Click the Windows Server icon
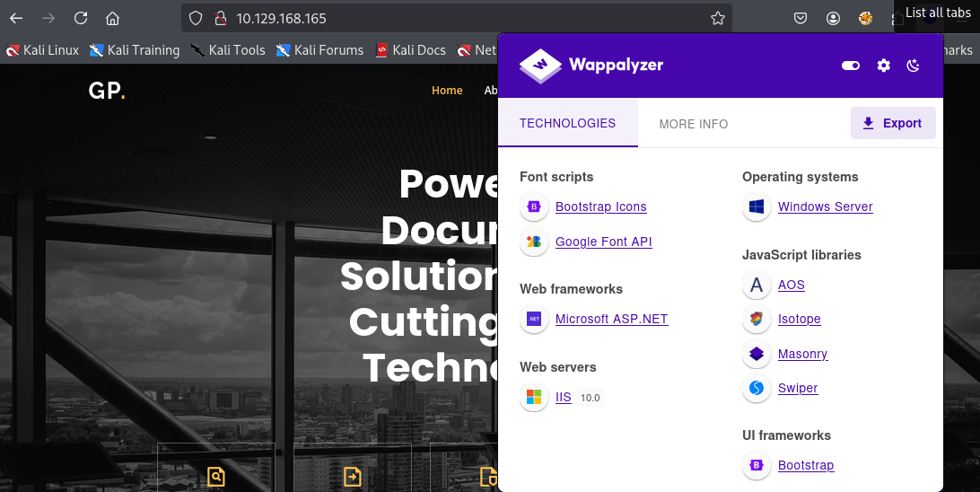 pos(757,206)
